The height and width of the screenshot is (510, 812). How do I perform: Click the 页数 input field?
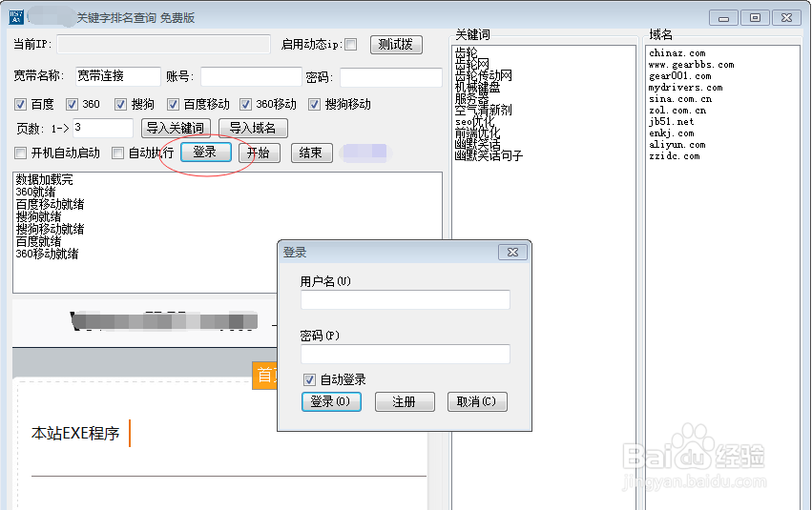(x=103, y=128)
